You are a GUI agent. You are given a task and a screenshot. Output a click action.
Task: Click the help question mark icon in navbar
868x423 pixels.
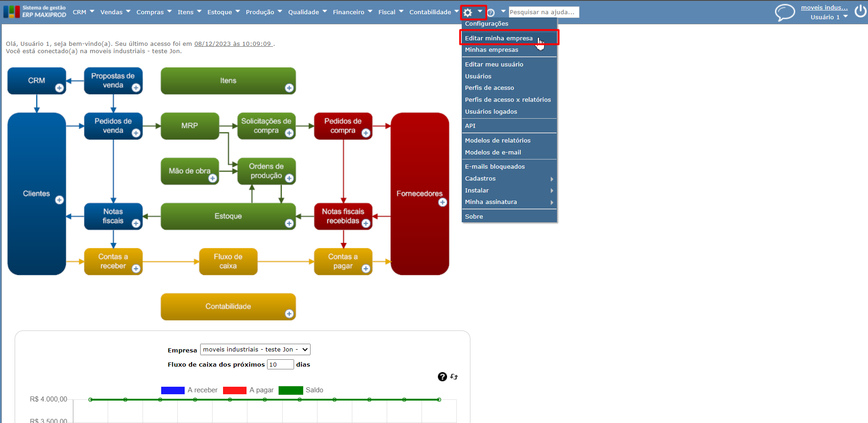[x=491, y=13]
